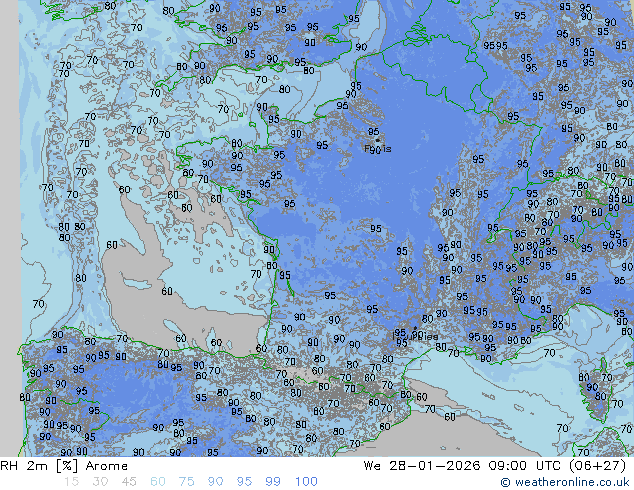Select the legend value 90

[215, 482]
